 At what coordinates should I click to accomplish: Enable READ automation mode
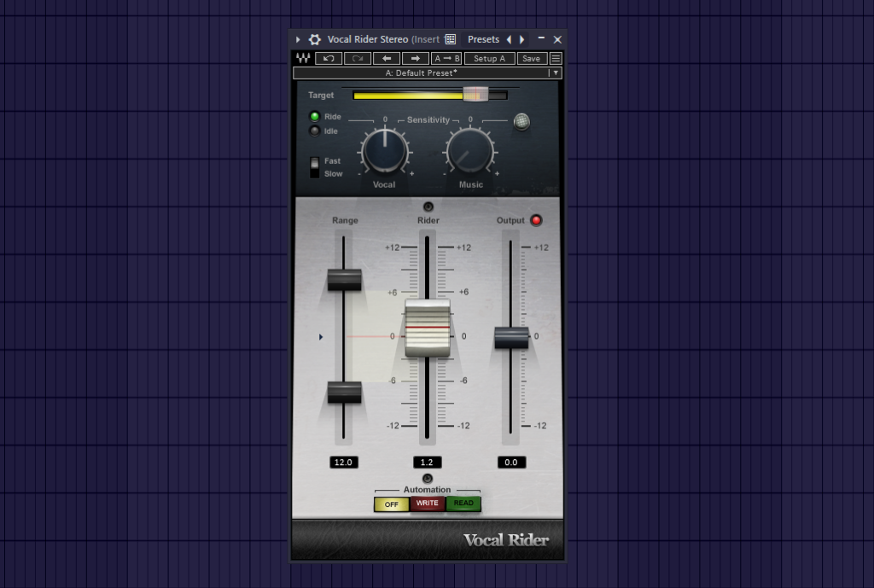pyautogui.click(x=463, y=504)
